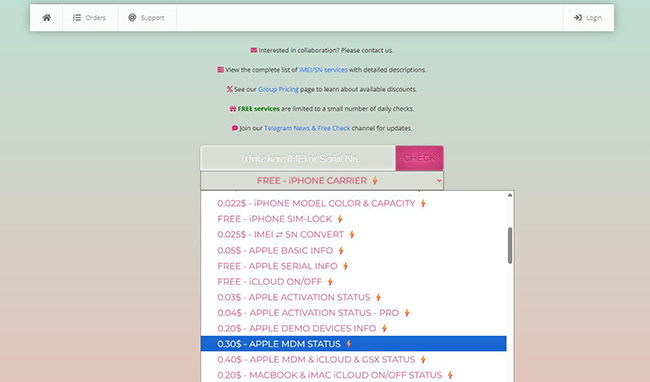Select 0.20$ APPLE DEMO DEVICES INFO option
This screenshot has height=382, width=650.
[354, 328]
